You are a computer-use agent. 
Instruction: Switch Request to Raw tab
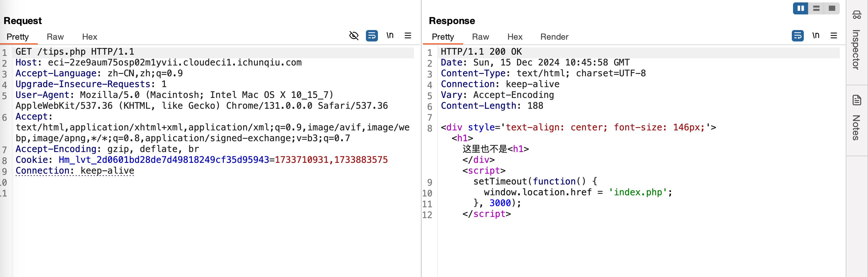click(x=55, y=37)
